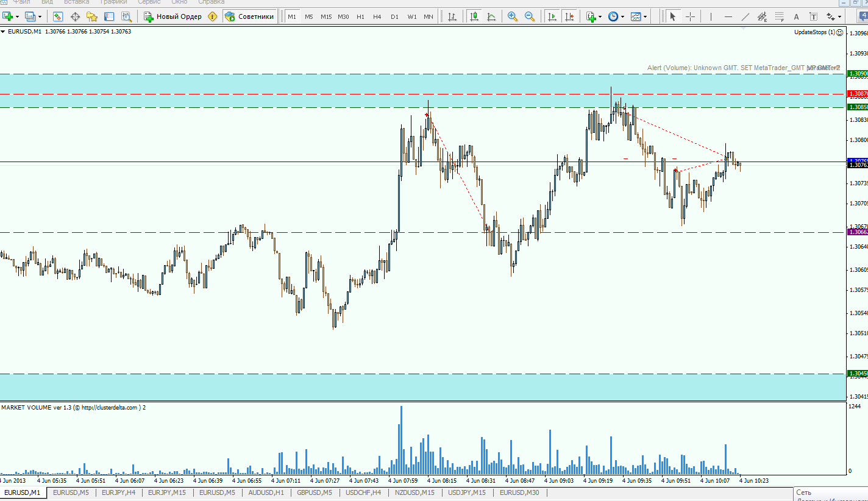Zoom in on the chart

point(512,16)
